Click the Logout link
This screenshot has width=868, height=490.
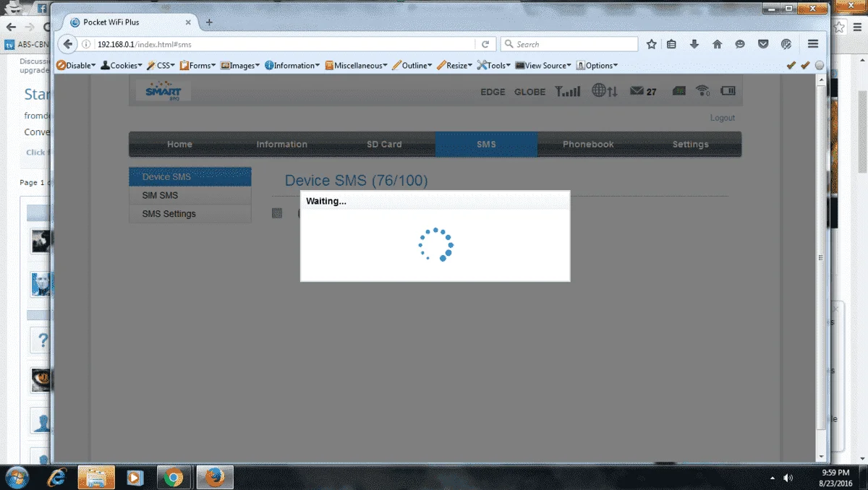pos(722,118)
